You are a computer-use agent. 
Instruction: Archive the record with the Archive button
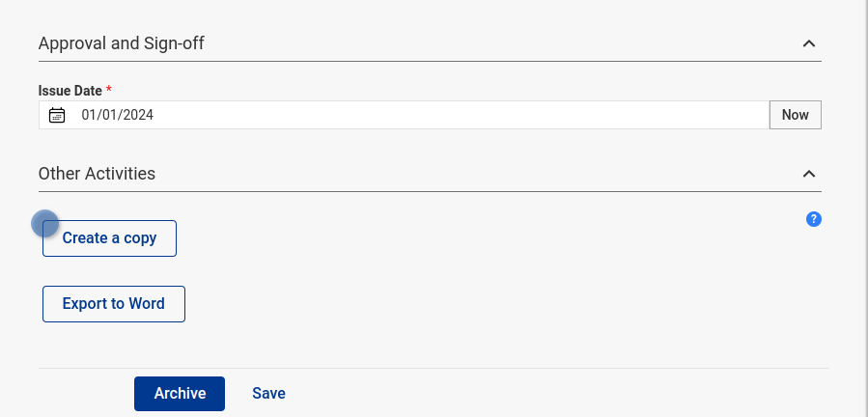pyautogui.click(x=180, y=393)
